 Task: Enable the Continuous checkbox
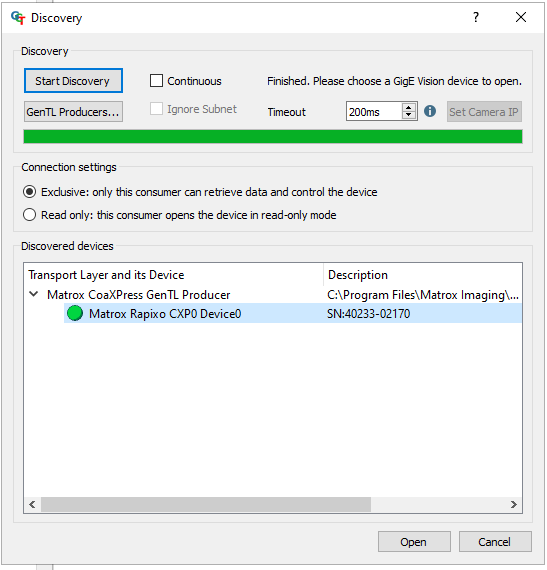(x=156, y=81)
